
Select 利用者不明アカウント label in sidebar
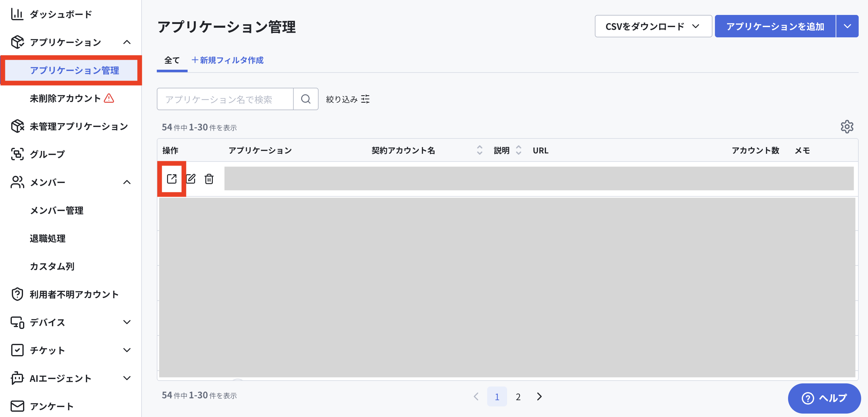pyautogui.click(x=74, y=294)
